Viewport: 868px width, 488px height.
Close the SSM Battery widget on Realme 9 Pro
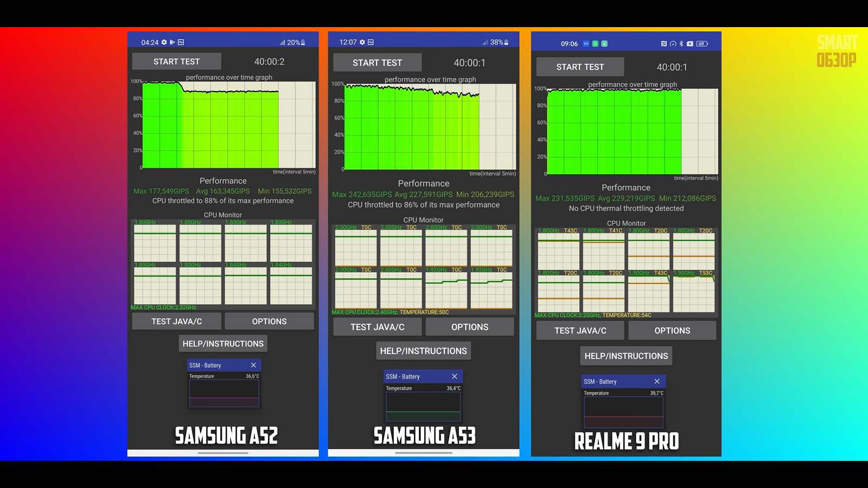(657, 381)
